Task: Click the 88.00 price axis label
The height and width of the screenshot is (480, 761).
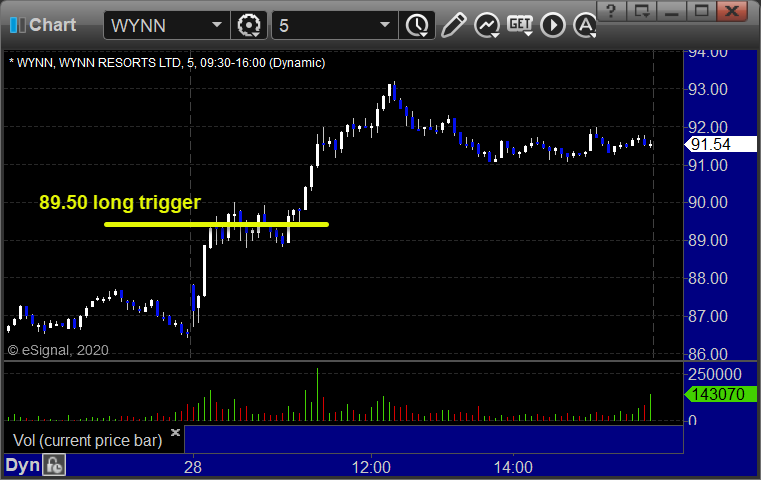Action: click(708, 279)
